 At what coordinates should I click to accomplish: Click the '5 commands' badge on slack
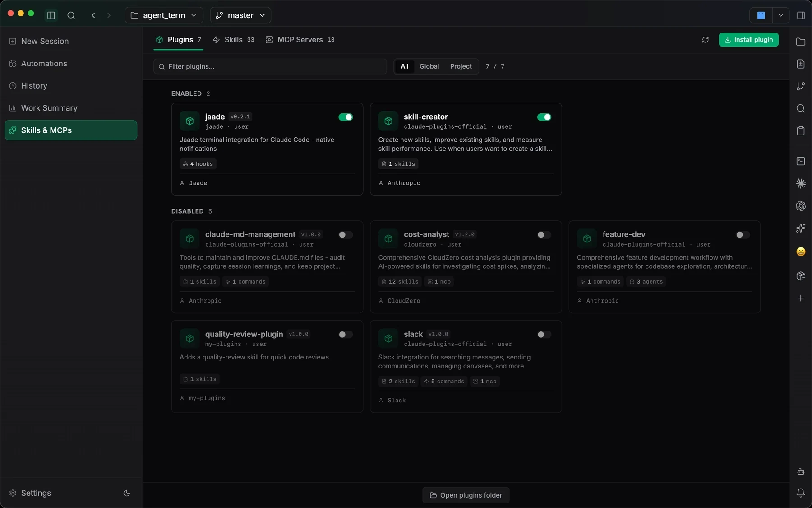coord(444,382)
